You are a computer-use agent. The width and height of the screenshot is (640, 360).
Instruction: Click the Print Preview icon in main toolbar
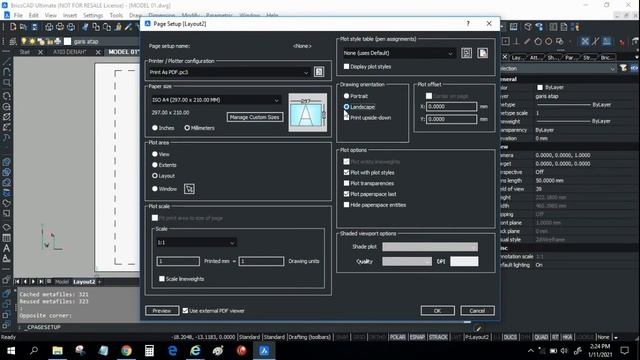click(60, 27)
